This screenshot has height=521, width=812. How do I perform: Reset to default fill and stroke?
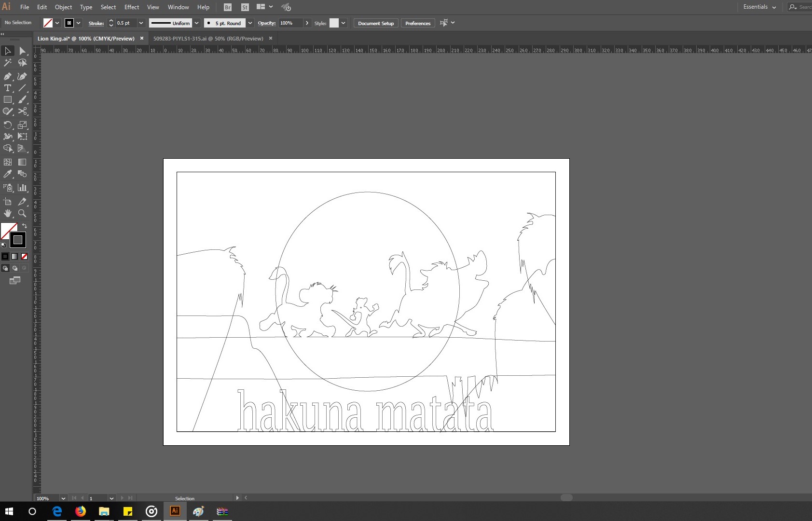pyautogui.click(x=3, y=245)
